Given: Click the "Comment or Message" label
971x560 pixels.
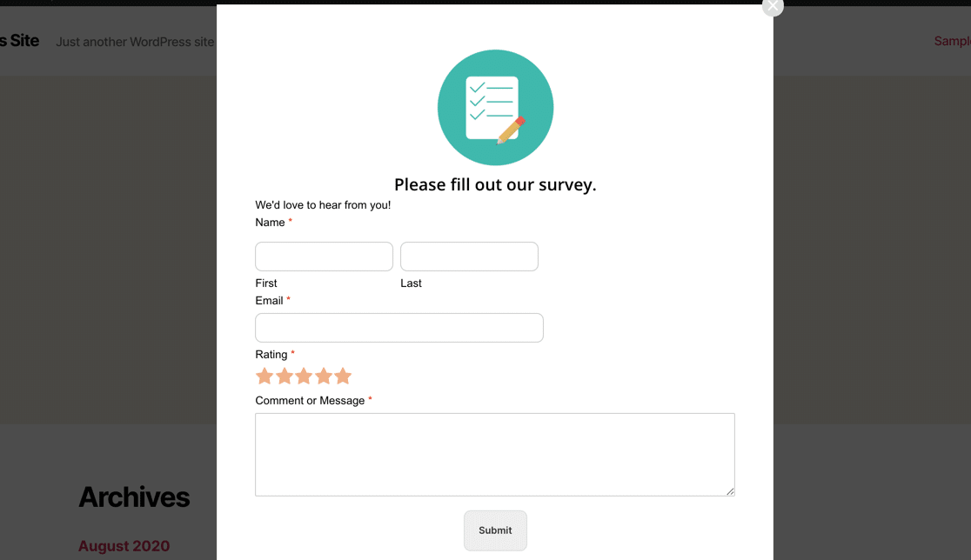Looking at the screenshot, I should (x=310, y=400).
